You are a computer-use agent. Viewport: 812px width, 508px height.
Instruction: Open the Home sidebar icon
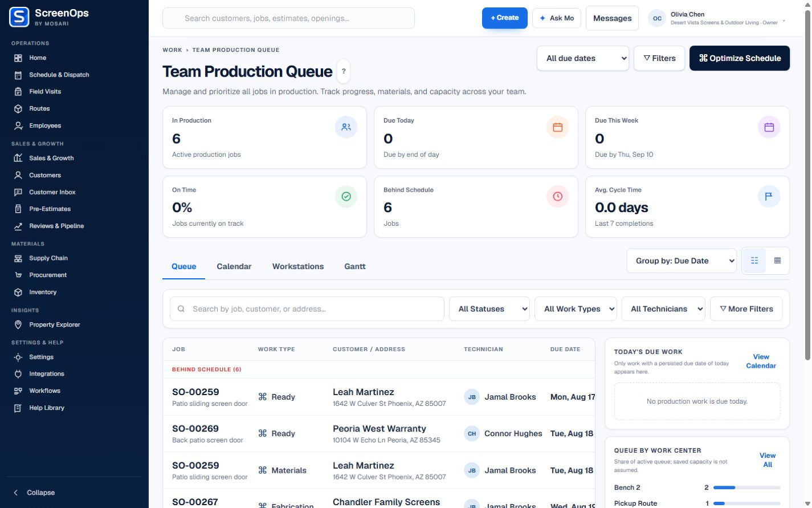click(18, 58)
